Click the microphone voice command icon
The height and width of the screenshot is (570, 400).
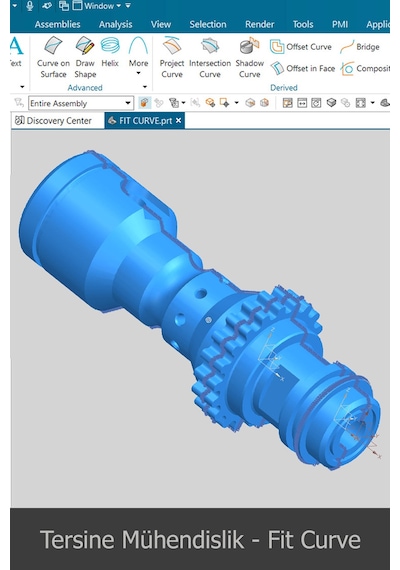click(30, 6)
